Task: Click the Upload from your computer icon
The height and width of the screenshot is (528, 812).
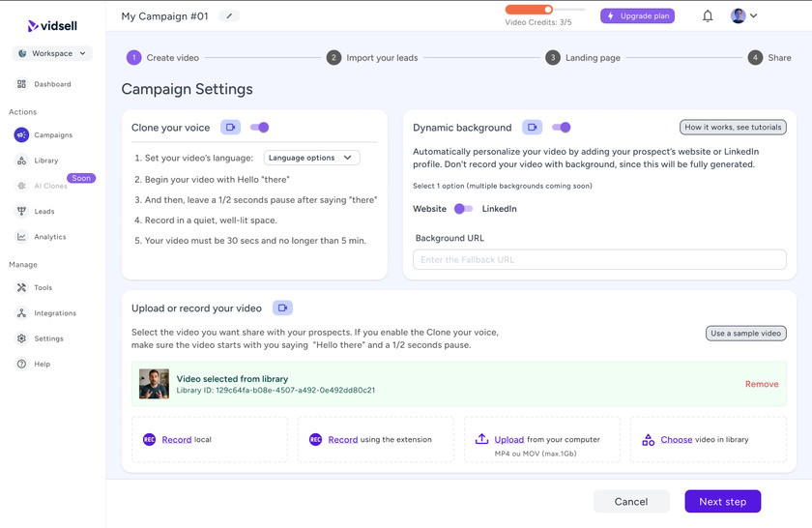Action: 482,439
